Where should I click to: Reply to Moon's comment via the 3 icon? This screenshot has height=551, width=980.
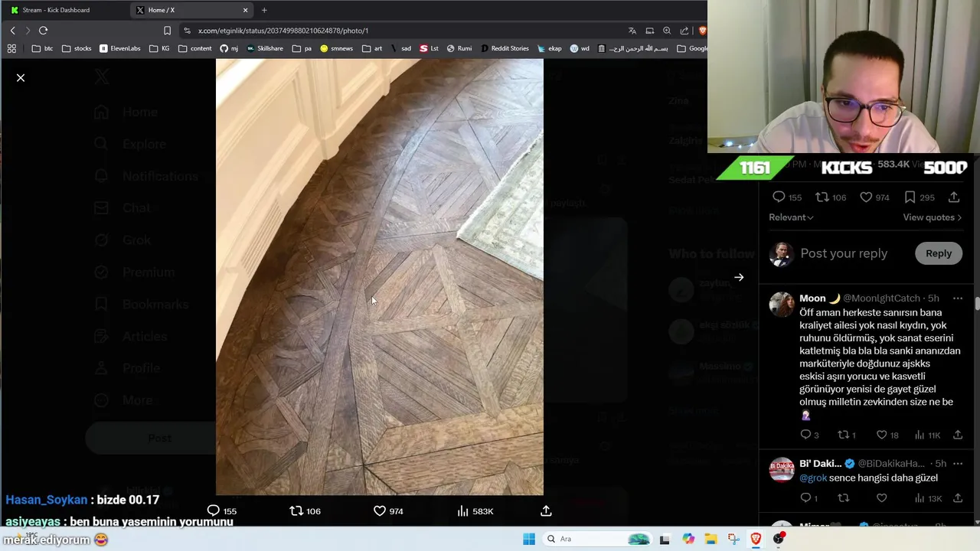coord(805,435)
